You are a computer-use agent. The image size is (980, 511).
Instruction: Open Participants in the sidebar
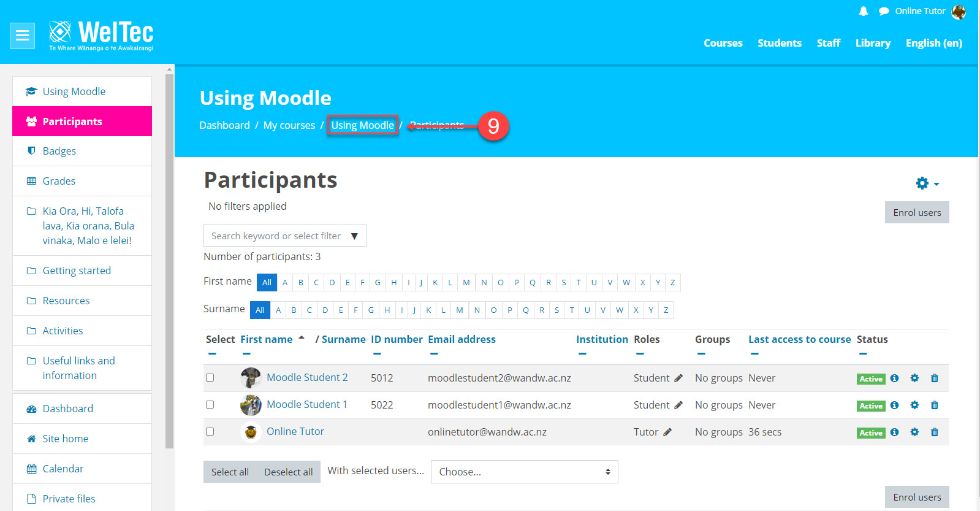[82, 121]
